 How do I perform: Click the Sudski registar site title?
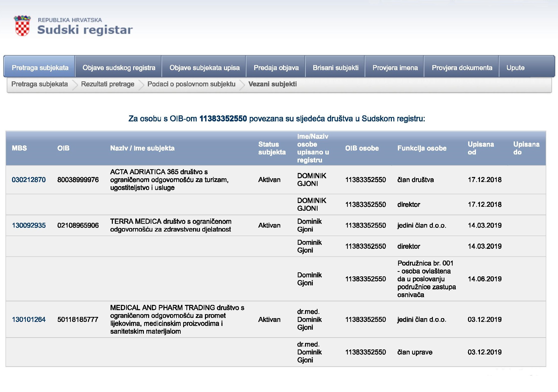85,30
